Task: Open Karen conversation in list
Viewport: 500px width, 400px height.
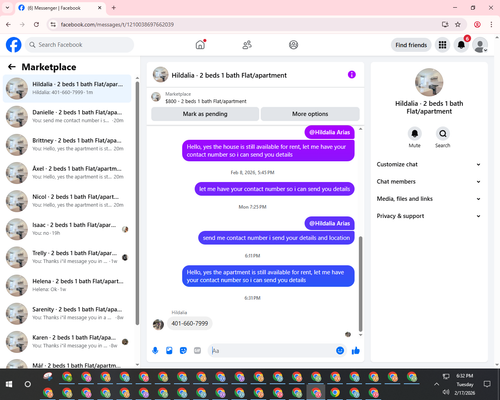Action: pos(67,341)
